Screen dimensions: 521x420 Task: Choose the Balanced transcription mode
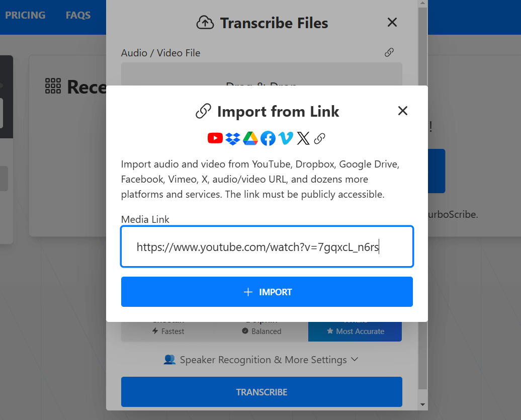pos(262,331)
